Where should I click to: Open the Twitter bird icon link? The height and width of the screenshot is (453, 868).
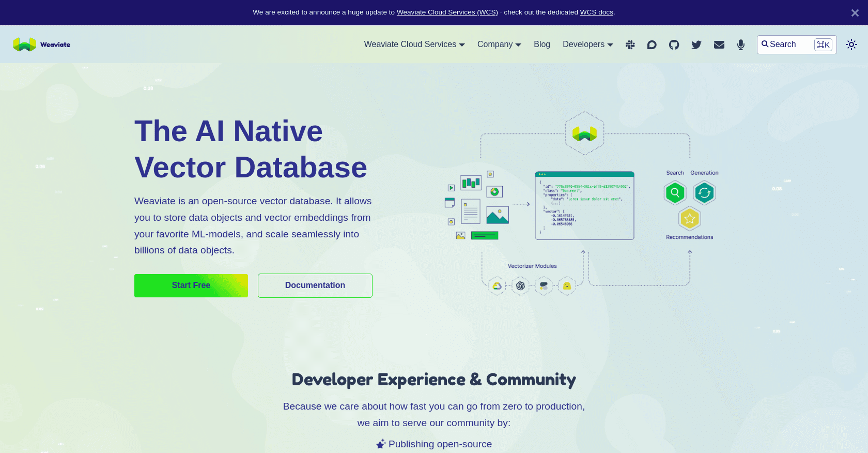click(x=696, y=45)
